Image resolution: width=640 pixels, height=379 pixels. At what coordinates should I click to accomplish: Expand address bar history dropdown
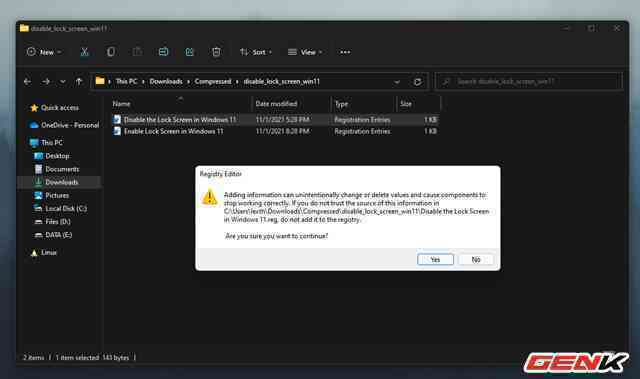[397, 82]
